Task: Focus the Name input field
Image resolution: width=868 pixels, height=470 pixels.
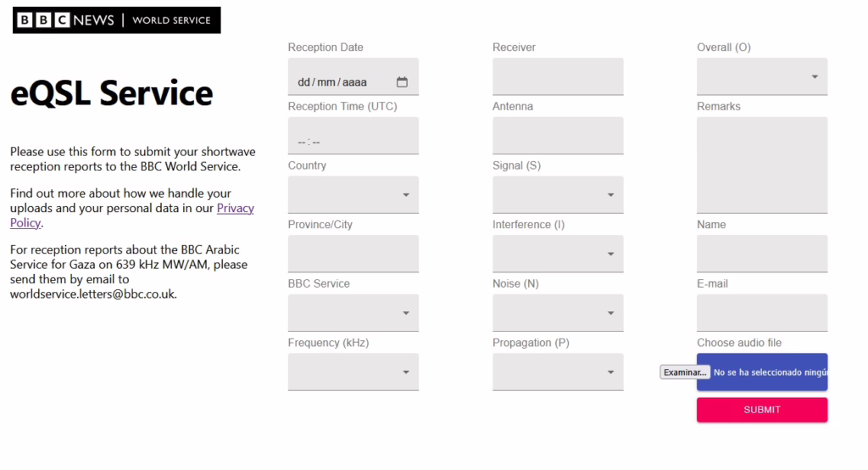Action: [762, 254]
